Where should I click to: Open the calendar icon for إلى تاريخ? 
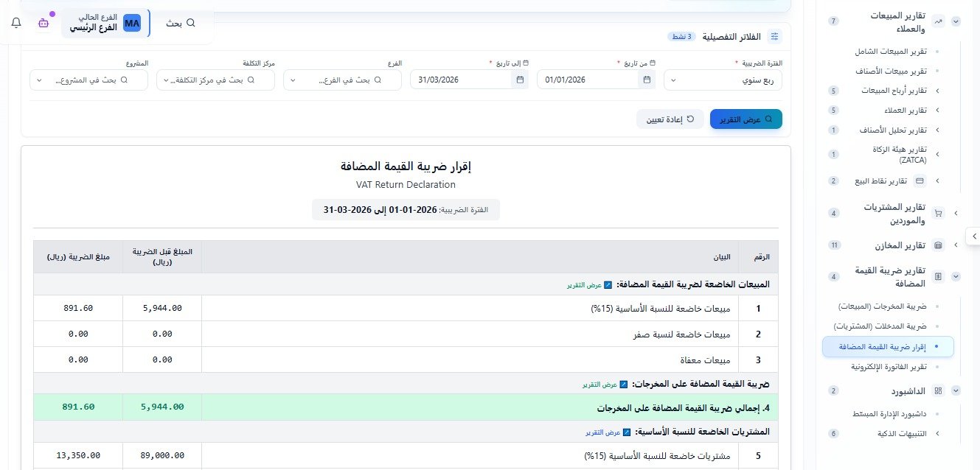(520, 80)
